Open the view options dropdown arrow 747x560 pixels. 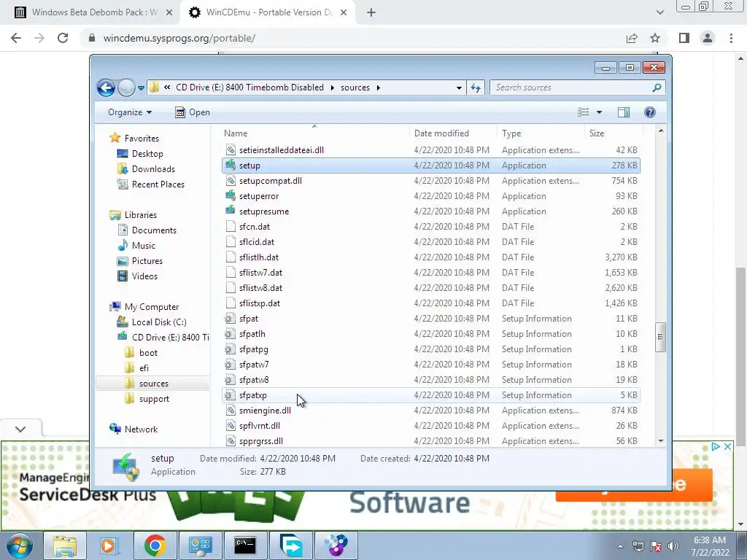(x=600, y=112)
